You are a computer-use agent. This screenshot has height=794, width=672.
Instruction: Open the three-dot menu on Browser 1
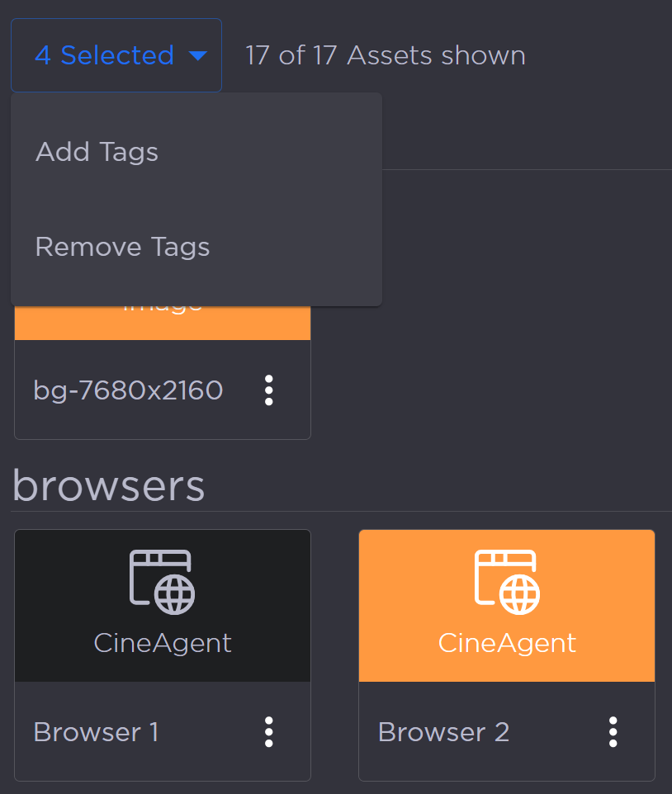point(268,731)
